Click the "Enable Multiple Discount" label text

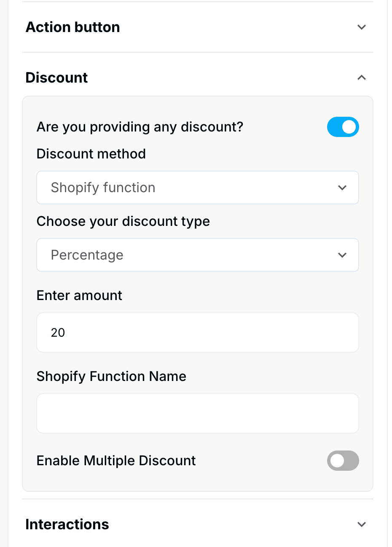116,461
